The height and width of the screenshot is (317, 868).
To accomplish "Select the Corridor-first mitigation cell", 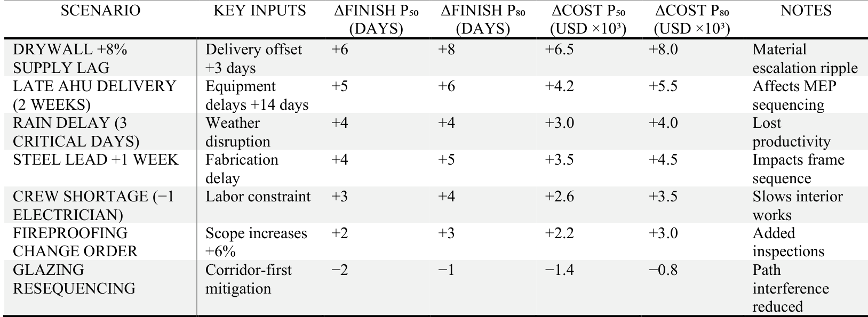I will coord(248,279).
